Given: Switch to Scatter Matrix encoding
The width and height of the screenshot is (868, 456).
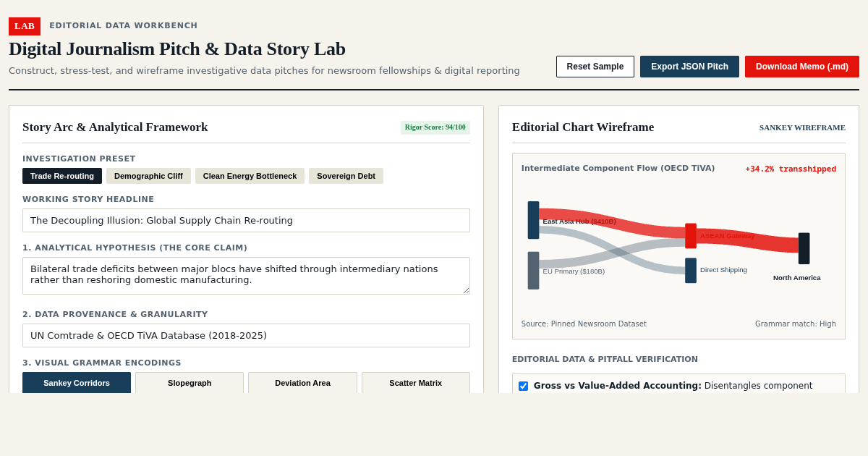Looking at the screenshot, I should coord(416,383).
